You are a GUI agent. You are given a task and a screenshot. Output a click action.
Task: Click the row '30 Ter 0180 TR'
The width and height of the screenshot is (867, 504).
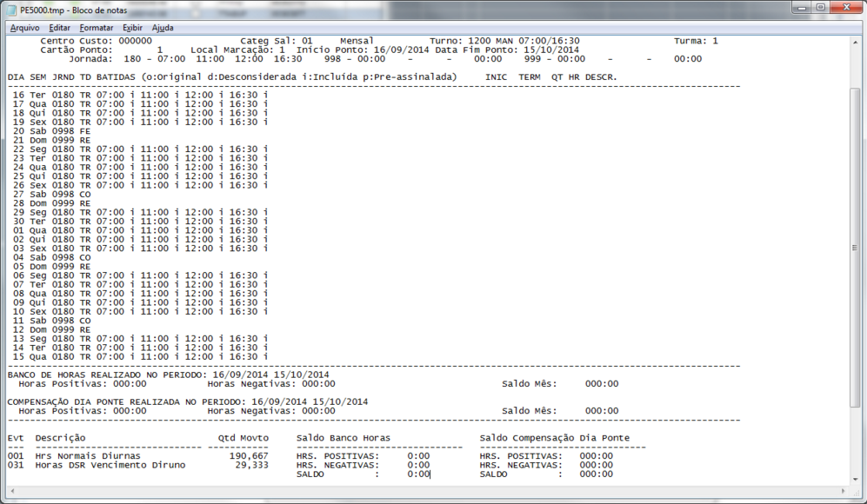(141, 222)
